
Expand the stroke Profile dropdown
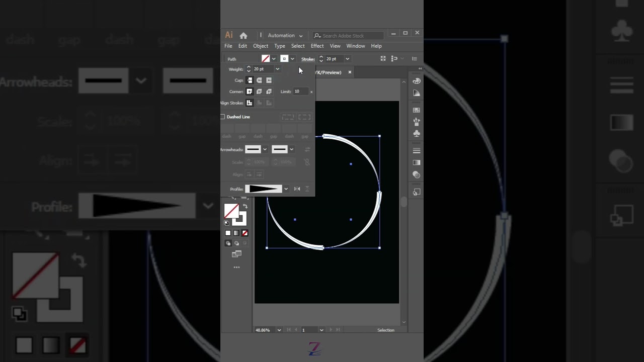point(286,189)
